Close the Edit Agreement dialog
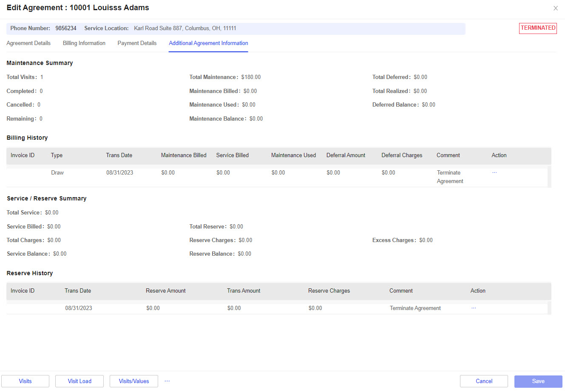The width and height of the screenshot is (565, 392). [556, 8]
